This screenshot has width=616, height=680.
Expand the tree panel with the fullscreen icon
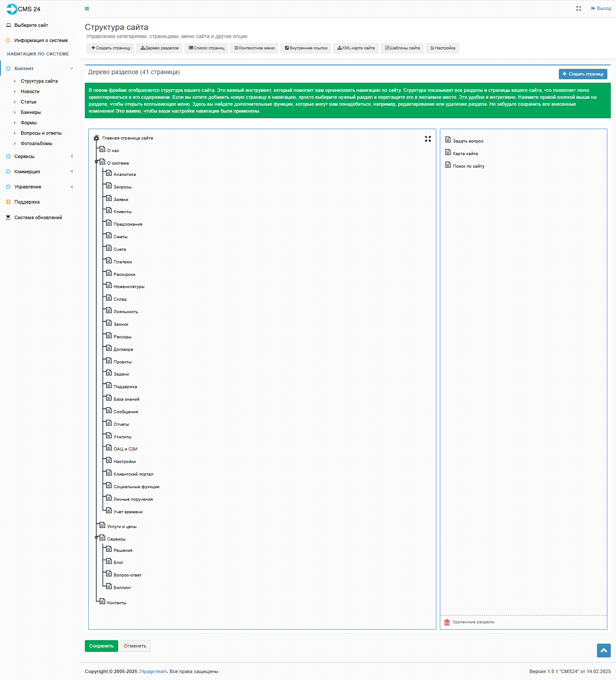point(428,139)
